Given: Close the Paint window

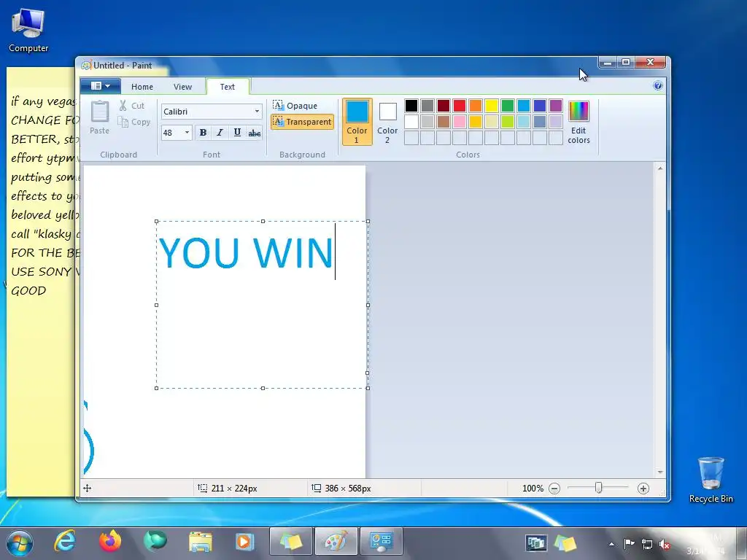Looking at the screenshot, I should pyautogui.click(x=650, y=63).
